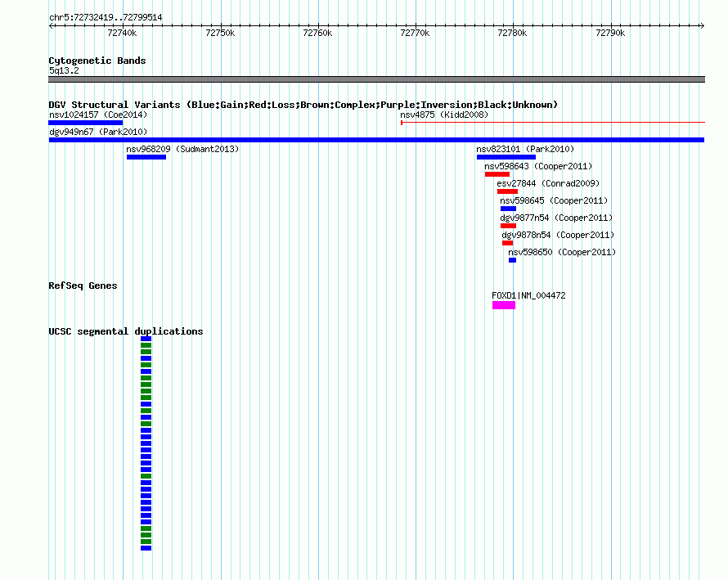Select the 5q13.2 band label
This screenshot has height=580, width=728.
tap(64, 71)
